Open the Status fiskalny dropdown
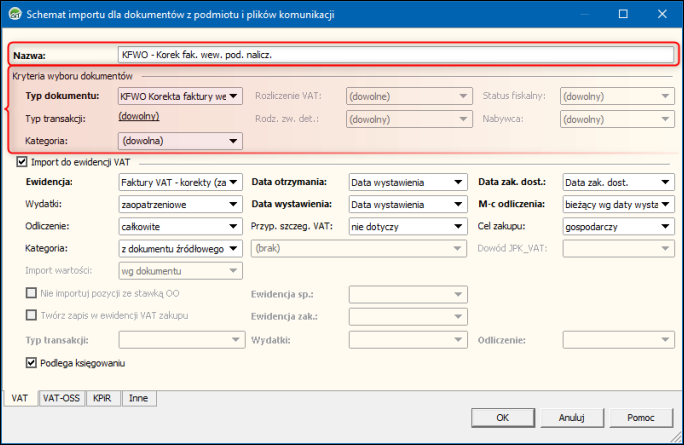This screenshot has width=684, height=445. click(x=617, y=96)
